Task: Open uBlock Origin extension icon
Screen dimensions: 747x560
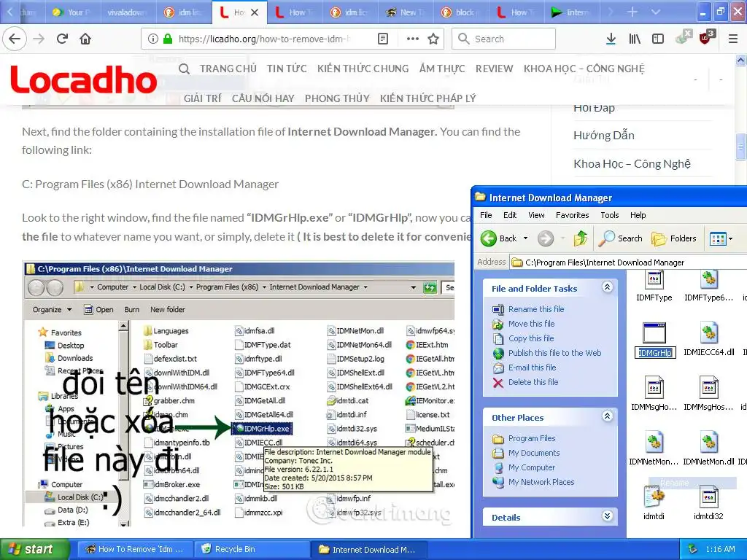Action: point(705,38)
